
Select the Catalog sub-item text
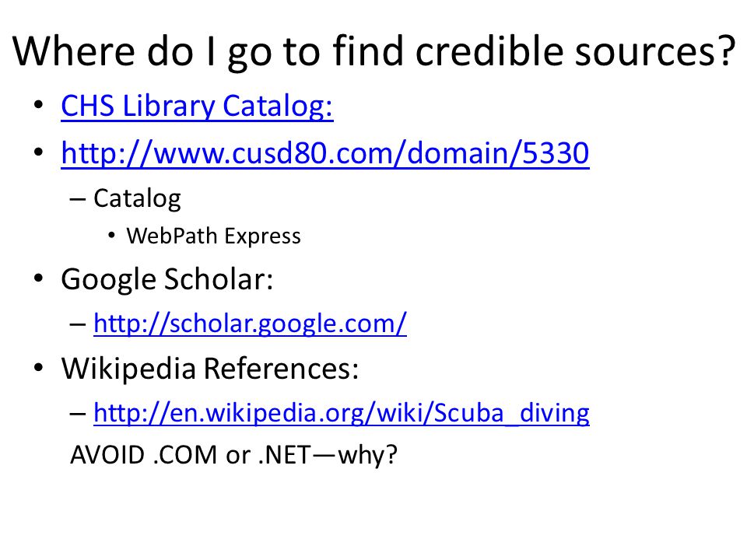click(x=137, y=198)
